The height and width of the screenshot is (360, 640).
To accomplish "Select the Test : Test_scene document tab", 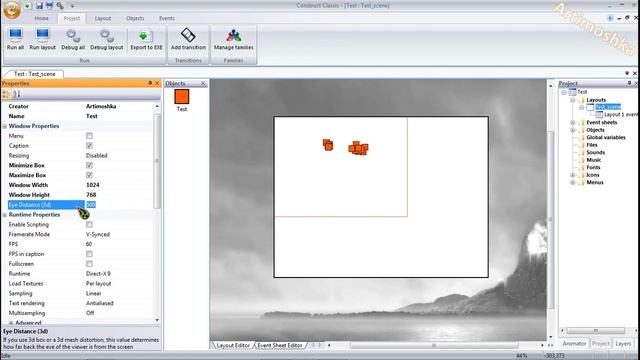I will [x=35, y=74].
